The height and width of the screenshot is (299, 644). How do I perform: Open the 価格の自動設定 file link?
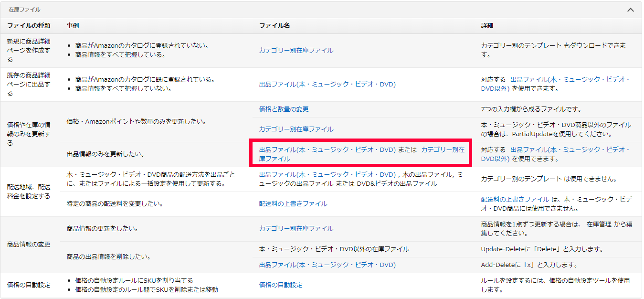280,285
